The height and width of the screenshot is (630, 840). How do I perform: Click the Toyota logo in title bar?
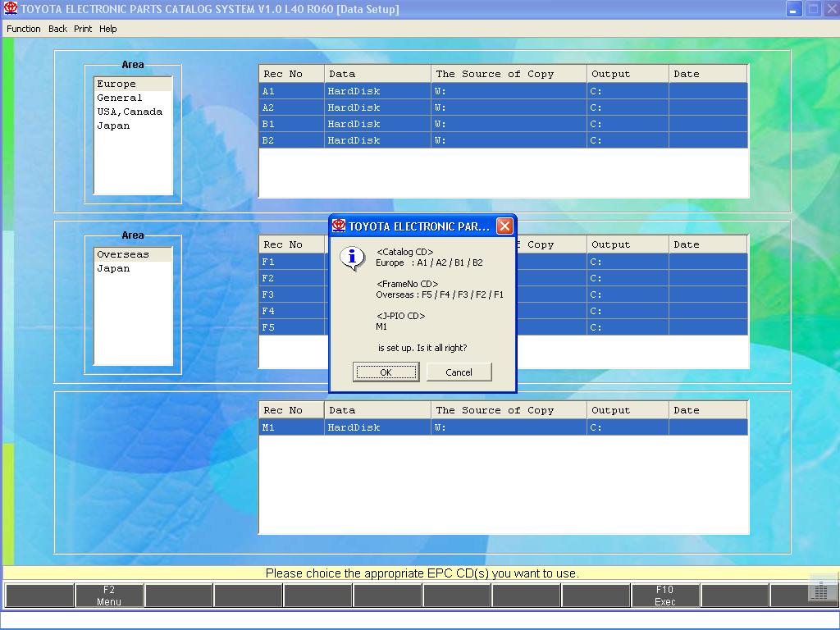11,9
